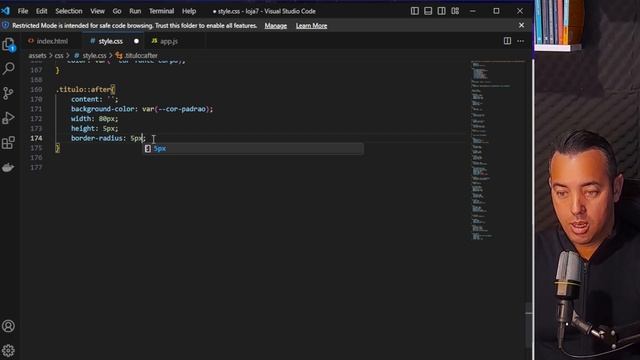Click the .titulo::after selector text
640x360 pixels.
pos(84,89)
